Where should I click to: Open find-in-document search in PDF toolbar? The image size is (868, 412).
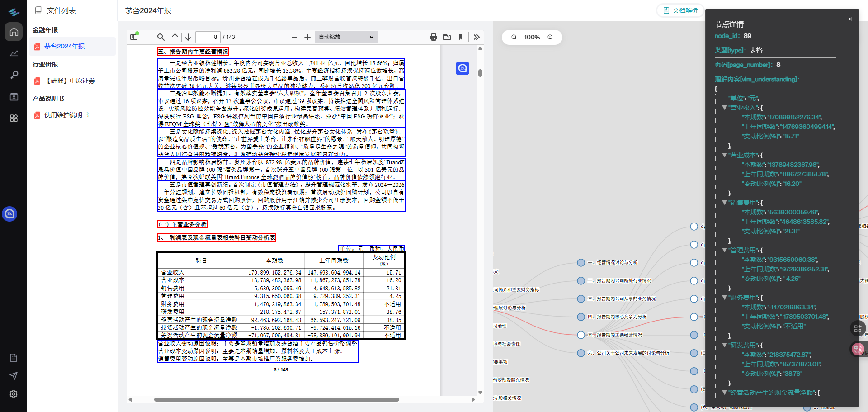[160, 37]
